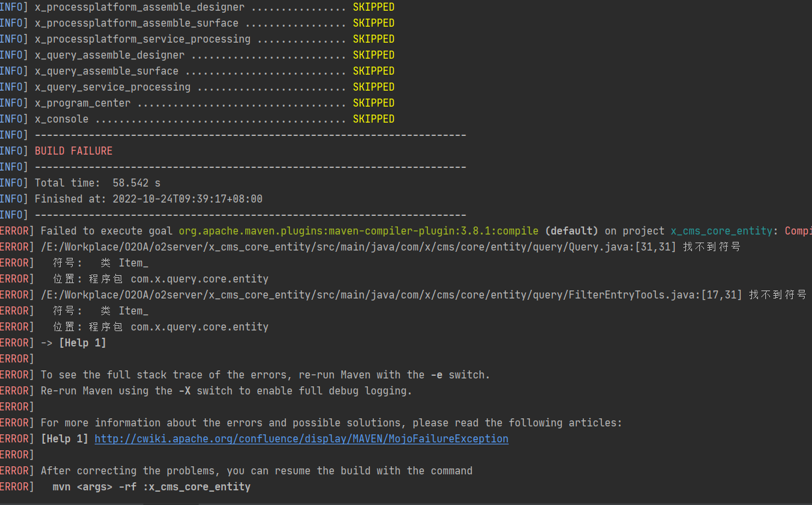This screenshot has width=812, height=505.
Task: Open the MojoFailureException help link
Action: (x=301, y=439)
